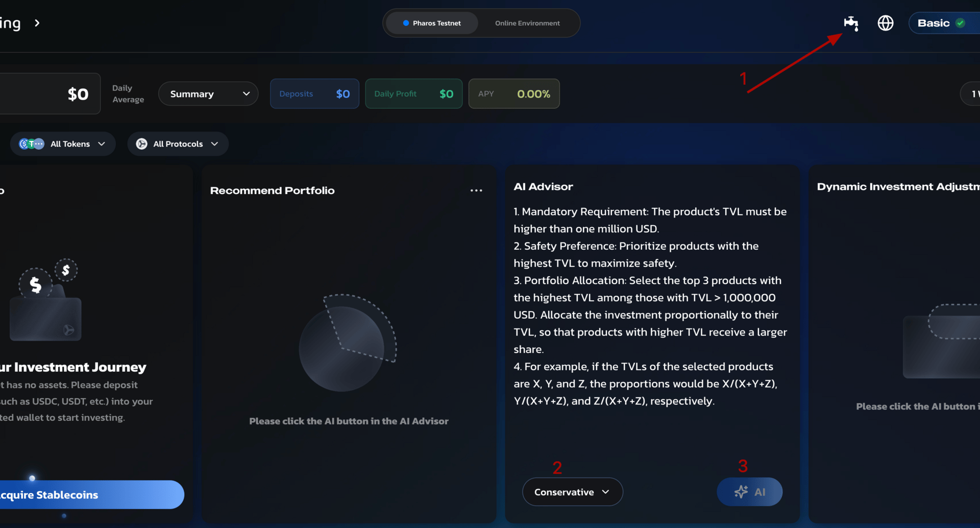Click the green verified badge beside Basic
This screenshot has width=980, height=528.
[960, 23]
